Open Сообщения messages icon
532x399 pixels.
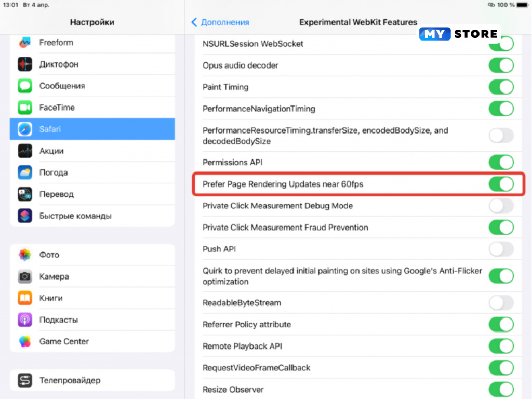click(x=25, y=86)
